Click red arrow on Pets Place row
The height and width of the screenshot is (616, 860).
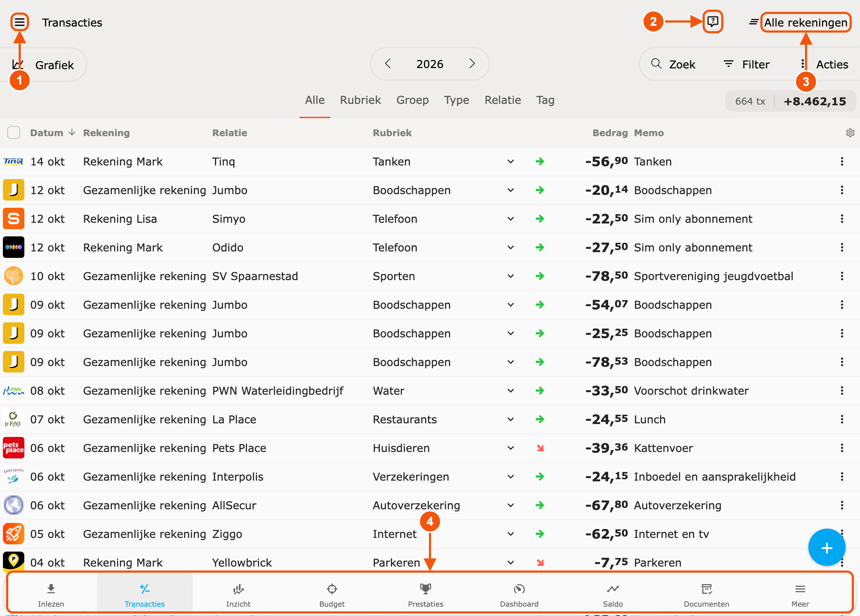tap(540, 448)
